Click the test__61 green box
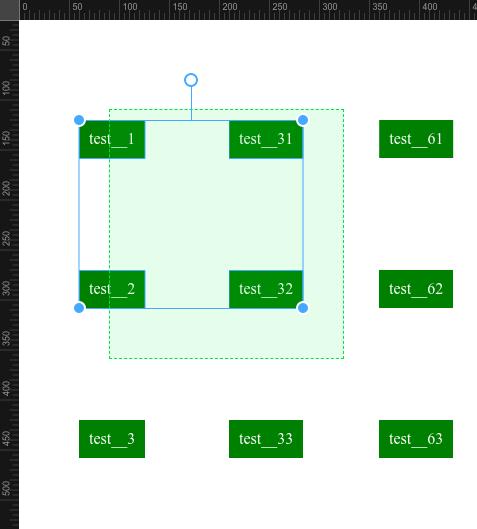 [x=416, y=139]
